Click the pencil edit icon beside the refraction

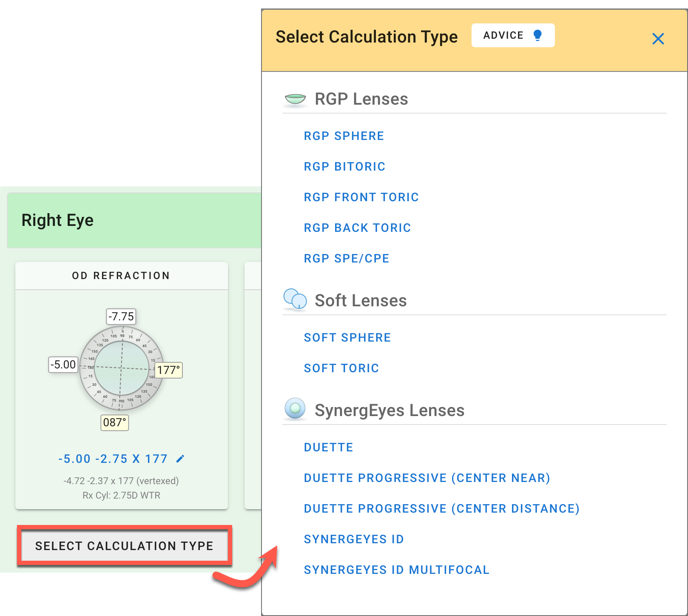pyautogui.click(x=180, y=459)
